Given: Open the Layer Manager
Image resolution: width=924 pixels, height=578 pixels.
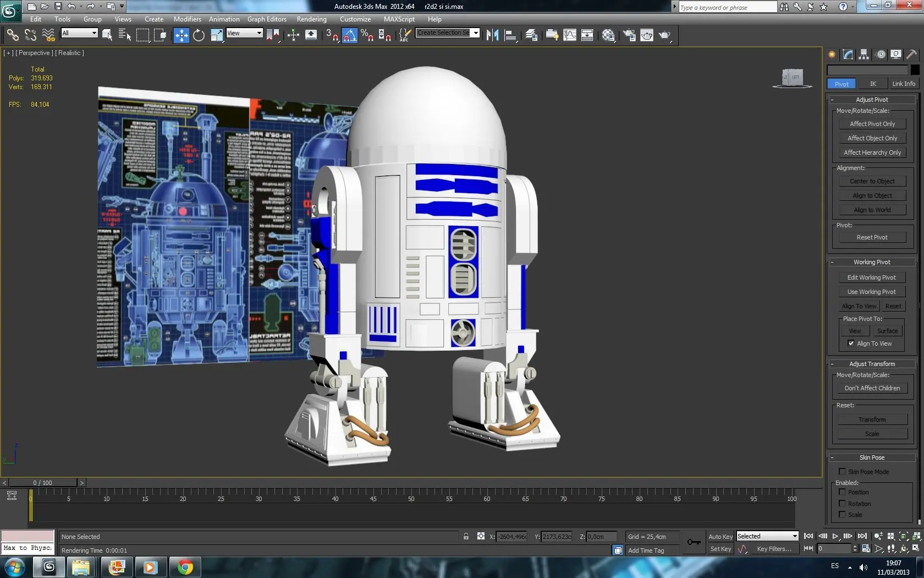Looking at the screenshot, I should pyautogui.click(x=531, y=35).
